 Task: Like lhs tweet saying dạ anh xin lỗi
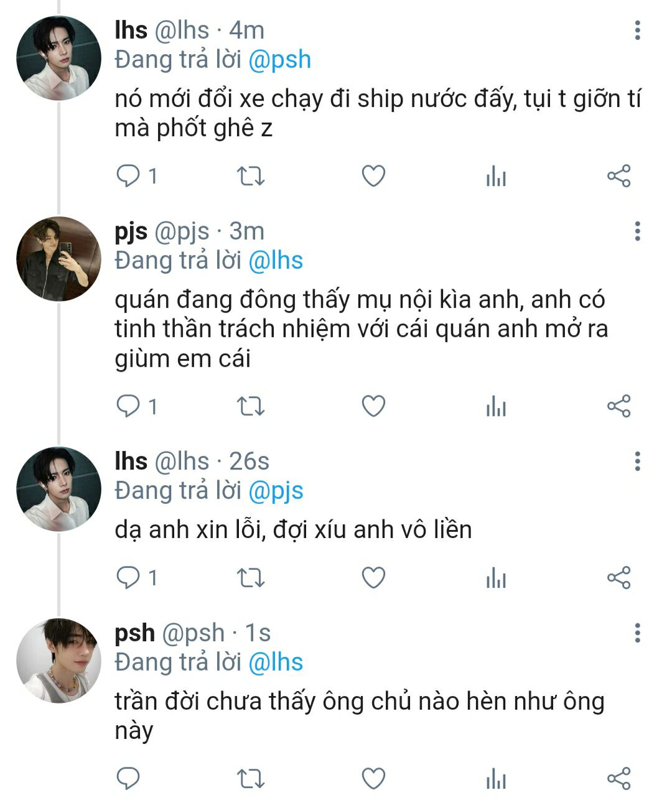(373, 578)
